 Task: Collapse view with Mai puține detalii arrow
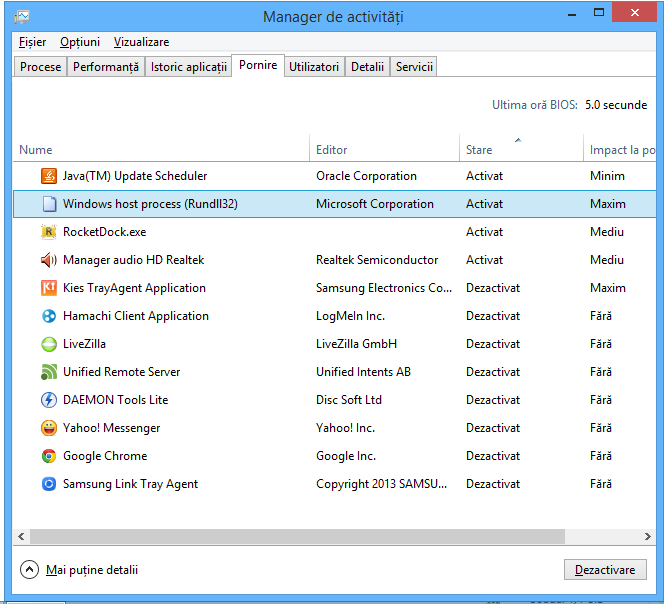coord(29,570)
